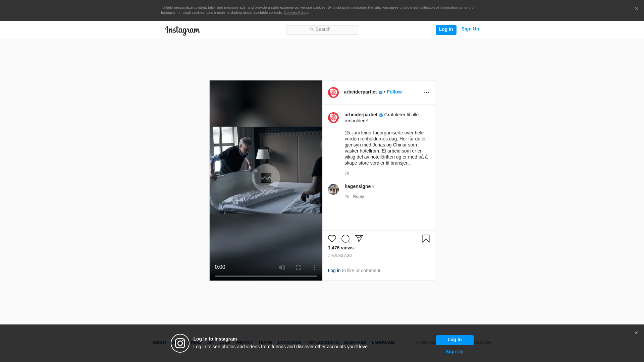
Task: Click the comment speech bubble icon
Action: (345, 239)
